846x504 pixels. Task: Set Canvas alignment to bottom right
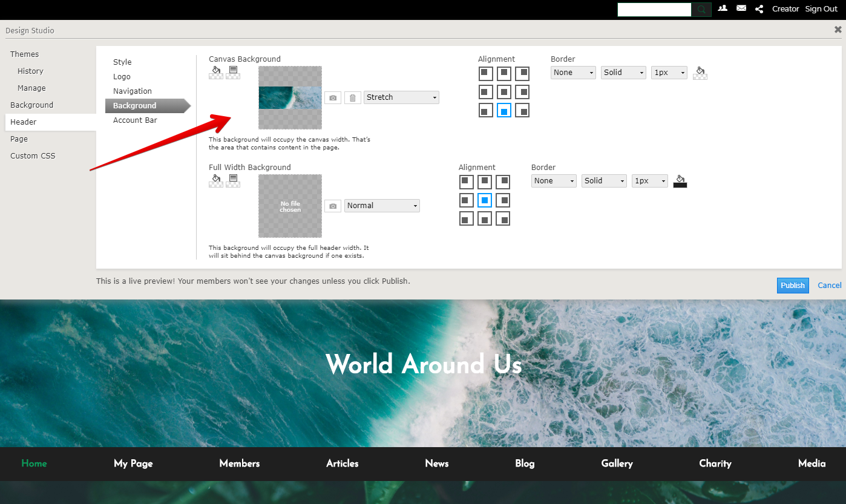click(522, 110)
